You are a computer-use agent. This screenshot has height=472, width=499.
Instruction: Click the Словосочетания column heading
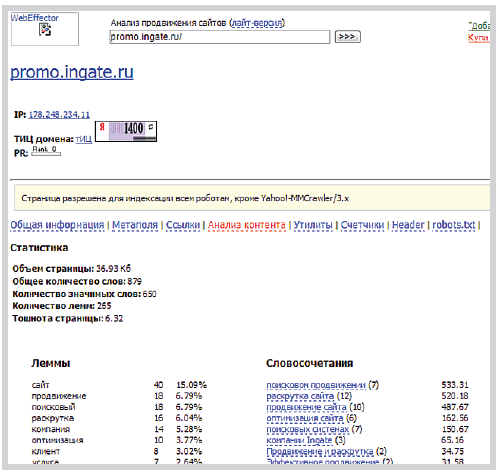pyautogui.click(x=309, y=363)
